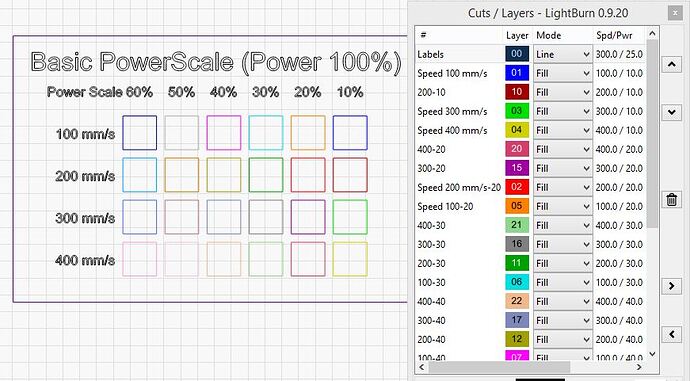Delete the layer with the trash icon
Image resolution: width=690 pixels, height=381 pixels.
(x=672, y=200)
